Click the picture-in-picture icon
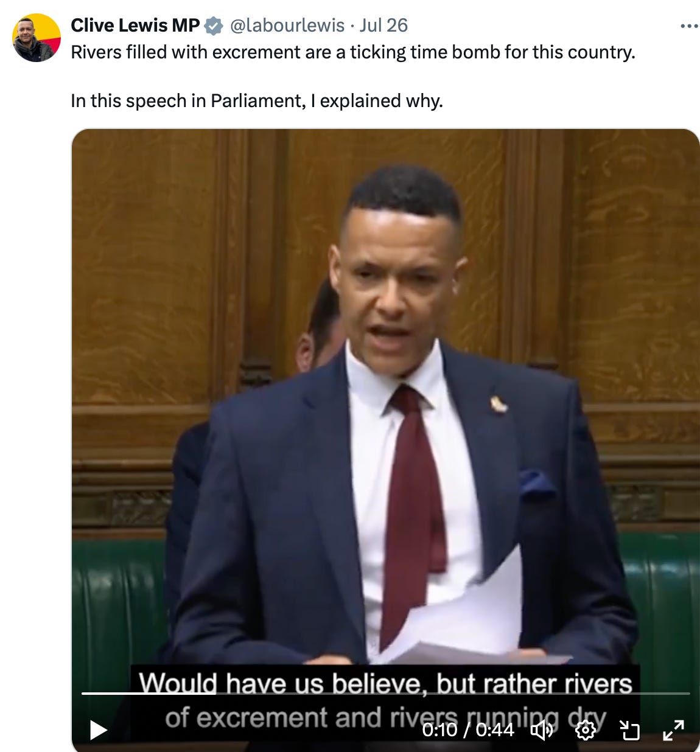The height and width of the screenshot is (752, 700). tap(629, 729)
